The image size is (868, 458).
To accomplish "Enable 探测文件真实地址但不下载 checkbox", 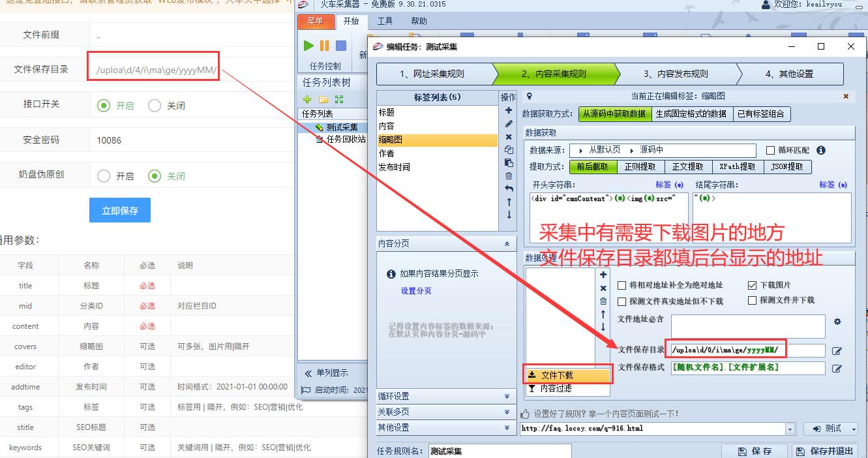I will tap(621, 301).
